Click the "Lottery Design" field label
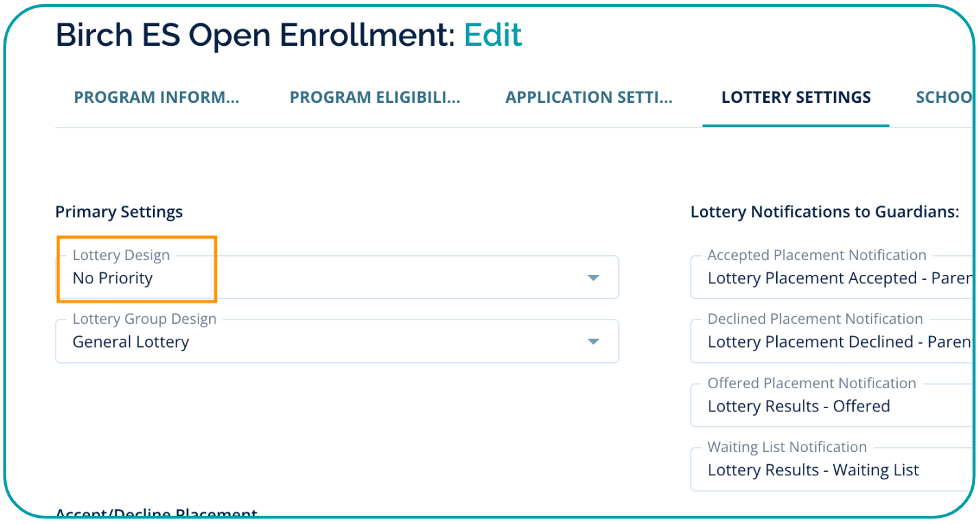 coord(121,256)
